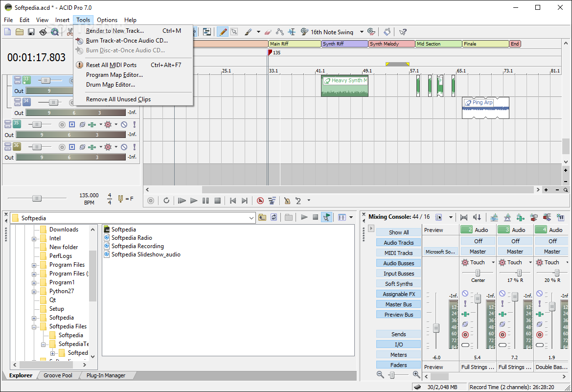Viewport: 572px width, 392px height.
Task: Click the Soft Synths filter button
Action: [x=398, y=284]
